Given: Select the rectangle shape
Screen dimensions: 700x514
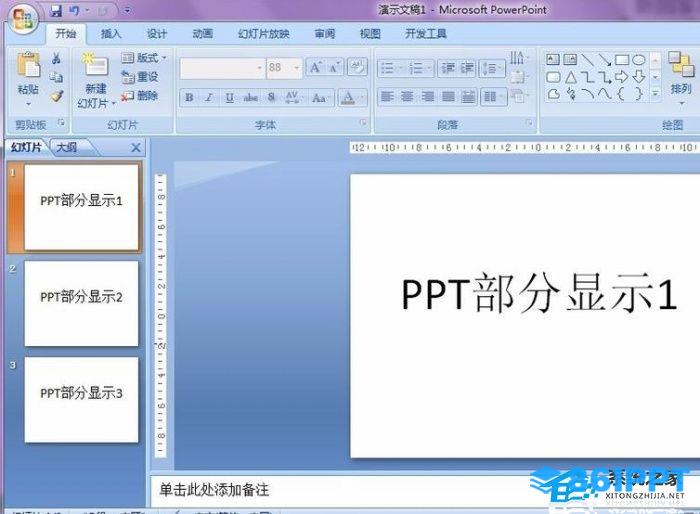Looking at the screenshot, I should point(621,60).
